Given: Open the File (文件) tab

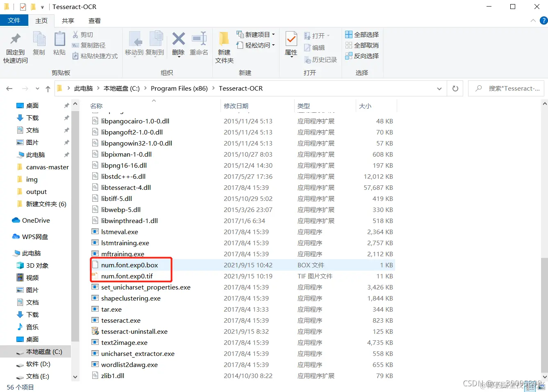Looking at the screenshot, I should [x=14, y=21].
